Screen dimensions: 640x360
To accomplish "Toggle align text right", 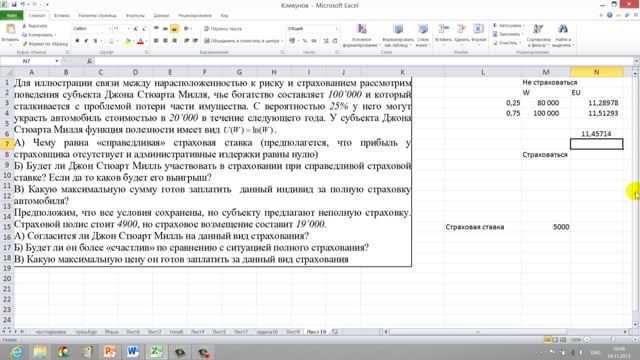I will coord(174,41).
